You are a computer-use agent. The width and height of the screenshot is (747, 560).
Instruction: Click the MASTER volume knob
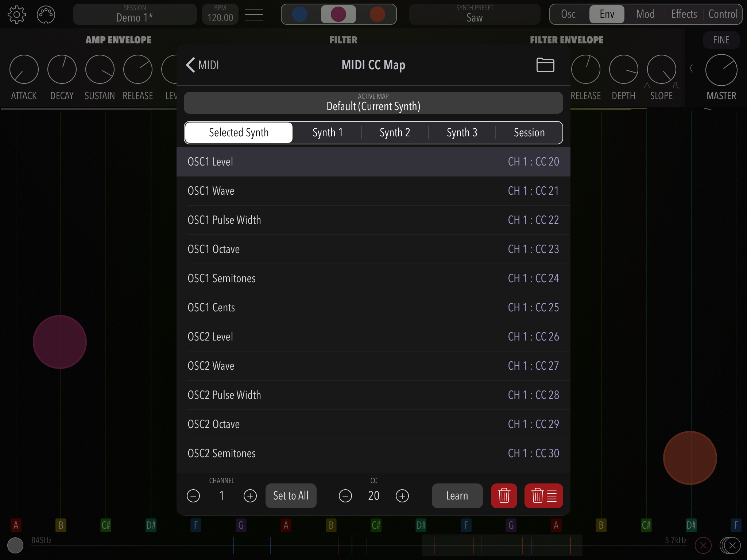(721, 70)
